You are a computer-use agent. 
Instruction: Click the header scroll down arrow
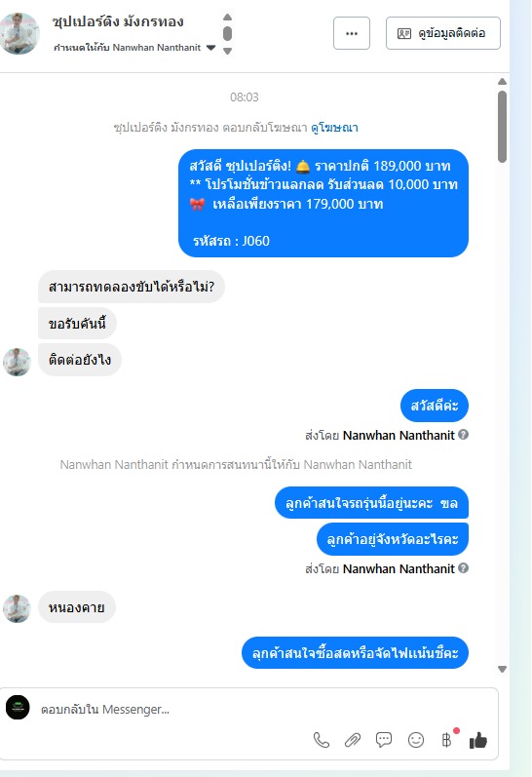227,51
